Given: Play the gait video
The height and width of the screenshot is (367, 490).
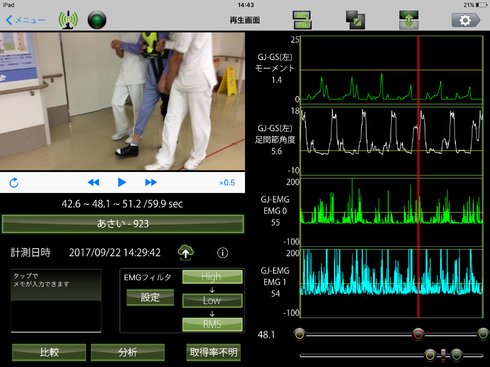Looking at the screenshot, I should click(122, 182).
